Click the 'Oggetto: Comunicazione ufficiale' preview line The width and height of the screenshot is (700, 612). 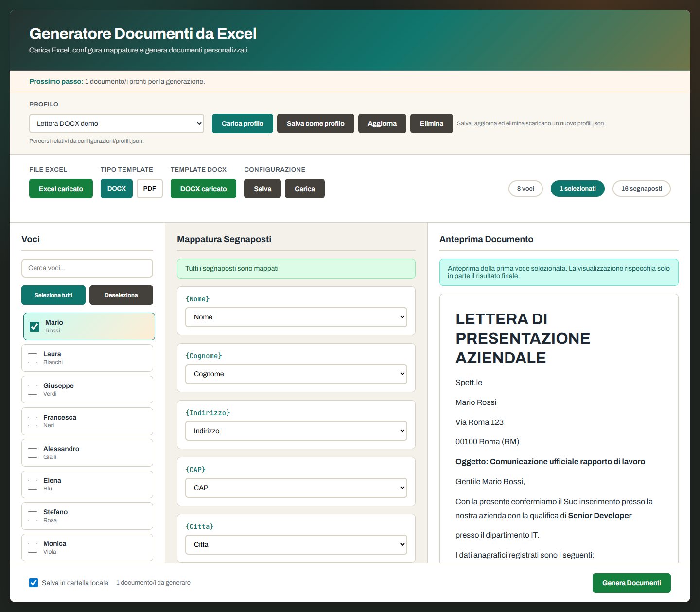pyautogui.click(x=550, y=462)
